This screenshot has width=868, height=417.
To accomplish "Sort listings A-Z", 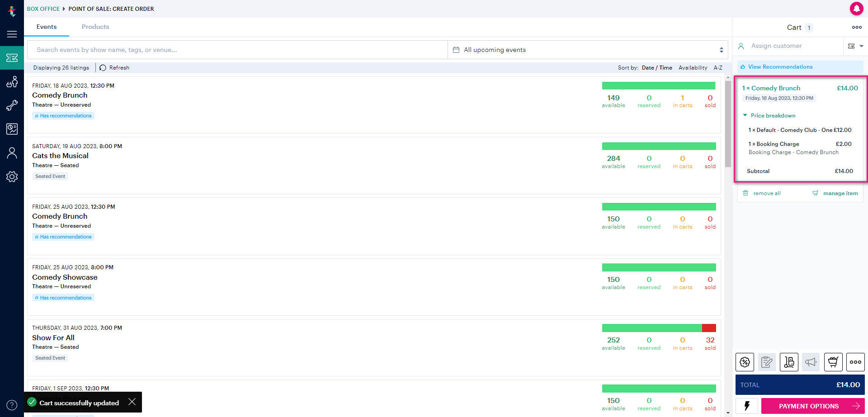I will (718, 68).
